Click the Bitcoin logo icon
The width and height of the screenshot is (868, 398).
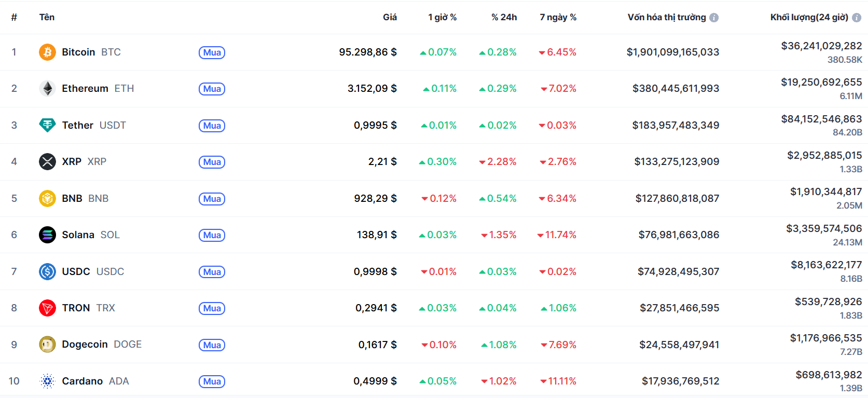47,52
